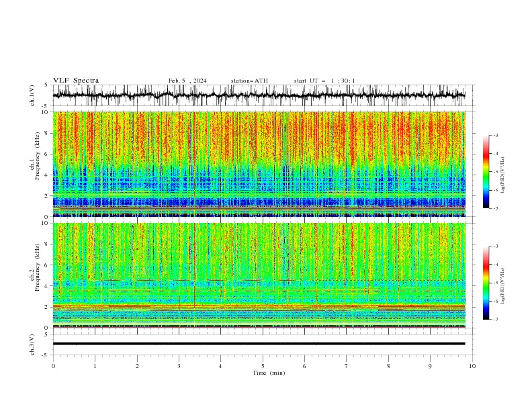Click the ch.1 spectrogram "10" kHz tick label
This screenshot has height=411, width=532.
coord(45,112)
